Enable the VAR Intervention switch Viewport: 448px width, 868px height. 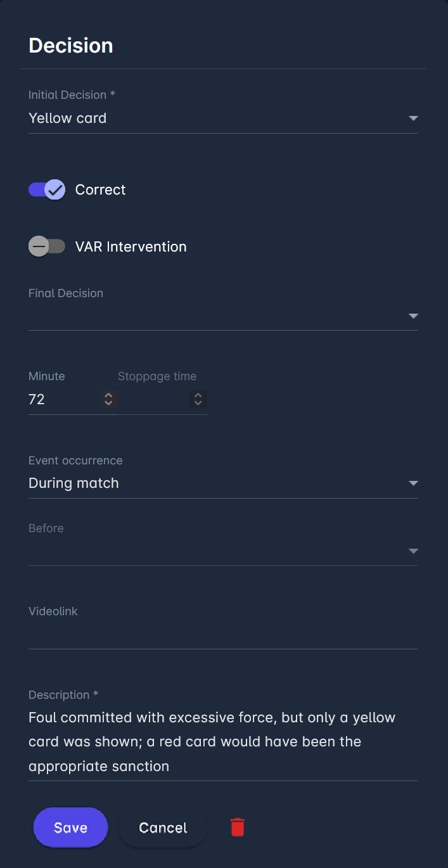(47, 246)
